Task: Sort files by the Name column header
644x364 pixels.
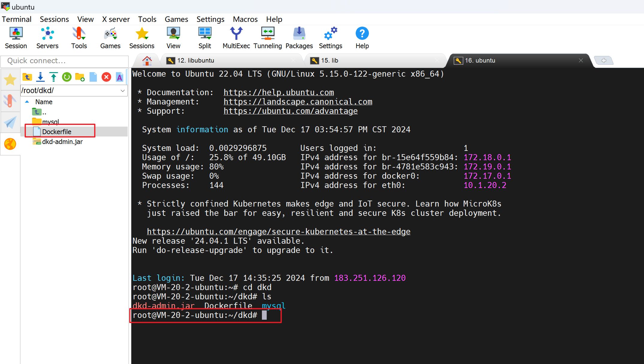Action: pyautogui.click(x=44, y=102)
